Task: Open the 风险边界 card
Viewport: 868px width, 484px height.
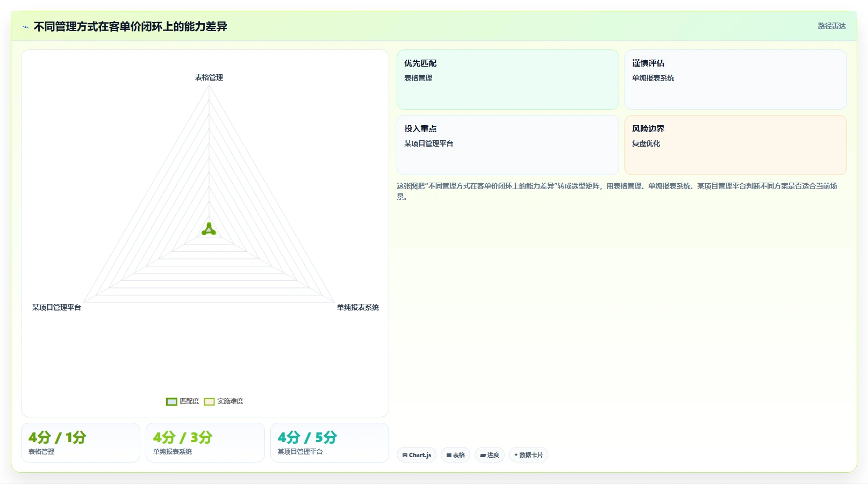Action: coord(736,145)
